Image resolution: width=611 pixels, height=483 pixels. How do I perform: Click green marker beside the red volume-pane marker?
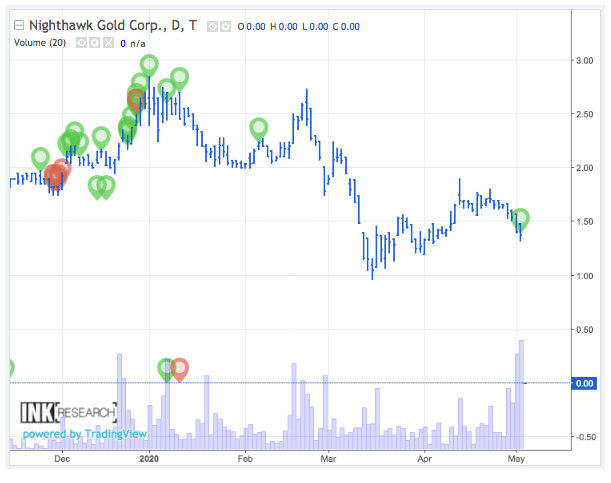tap(166, 369)
